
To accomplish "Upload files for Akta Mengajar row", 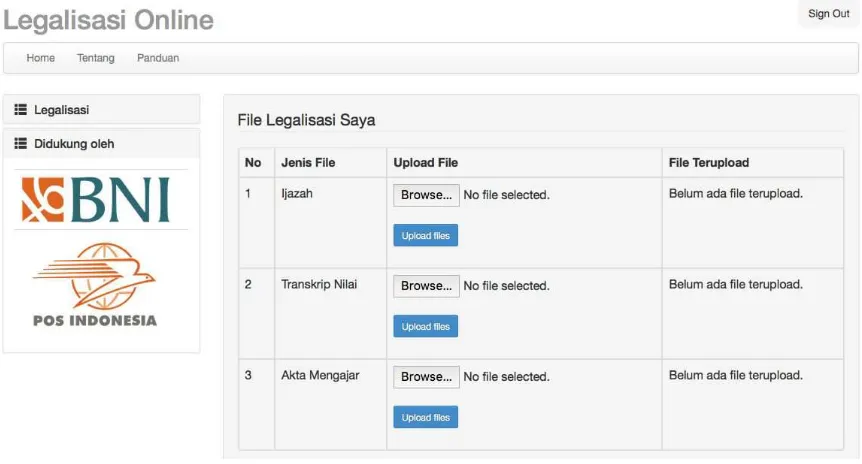I will click(426, 417).
